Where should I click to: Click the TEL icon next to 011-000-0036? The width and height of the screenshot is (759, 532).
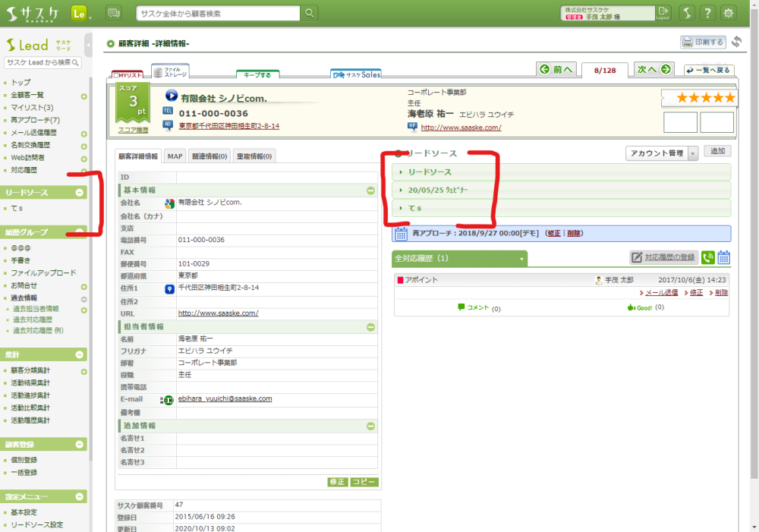point(168,111)
